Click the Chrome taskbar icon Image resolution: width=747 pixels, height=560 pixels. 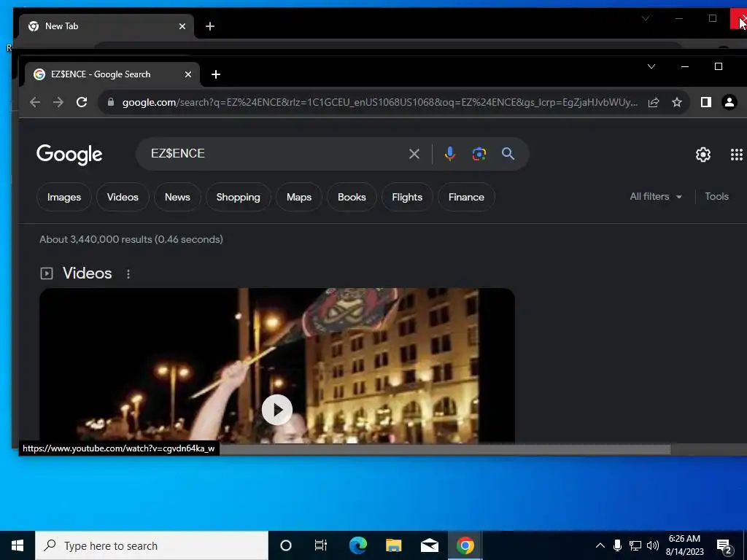(465, 545)
